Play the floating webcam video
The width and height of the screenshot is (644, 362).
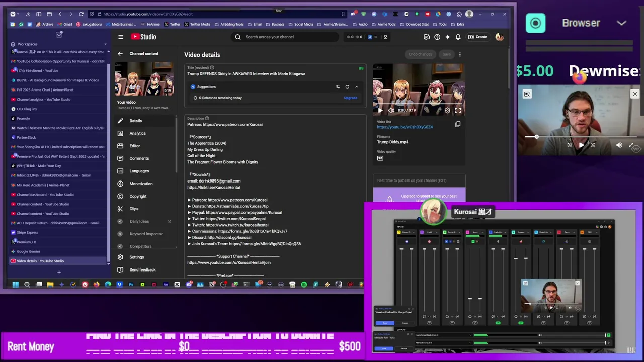pos(581,145)
